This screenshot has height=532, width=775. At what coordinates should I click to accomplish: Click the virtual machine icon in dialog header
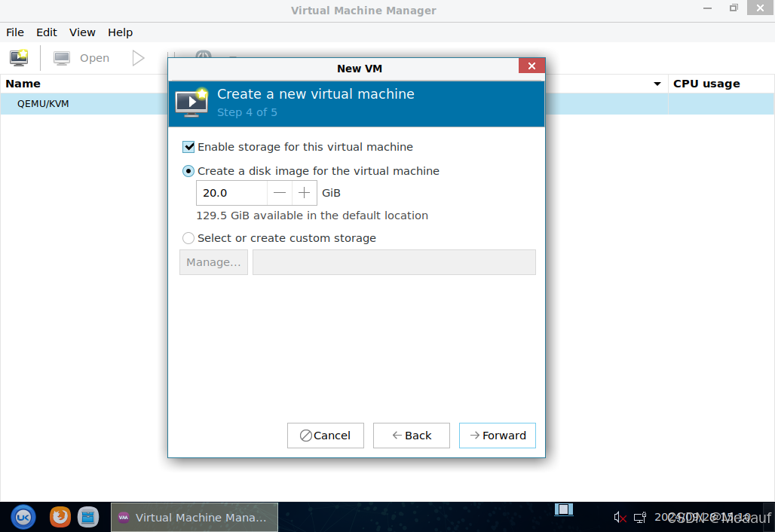pos(191,102)
